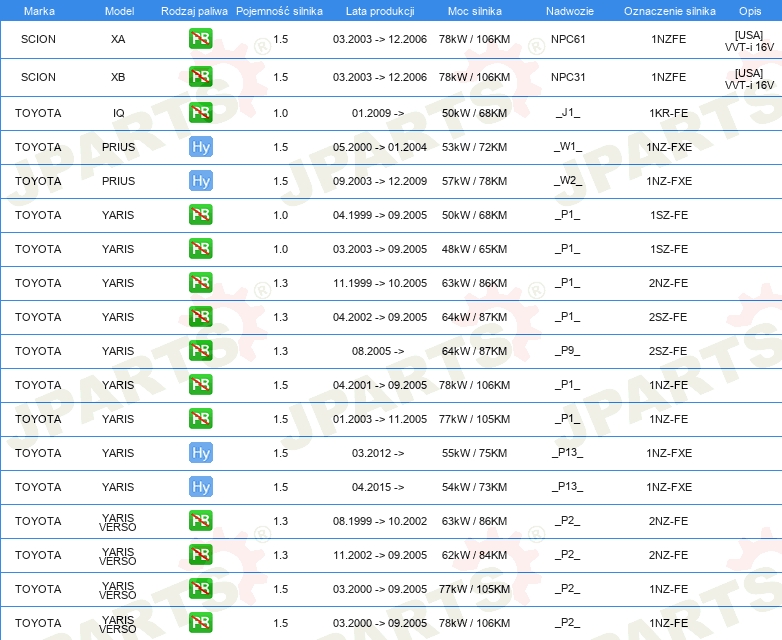The width and height of the screenshot is (782, 640).
Task: Click the Oznaczenie silnika column header
Action: coord(670,11)
